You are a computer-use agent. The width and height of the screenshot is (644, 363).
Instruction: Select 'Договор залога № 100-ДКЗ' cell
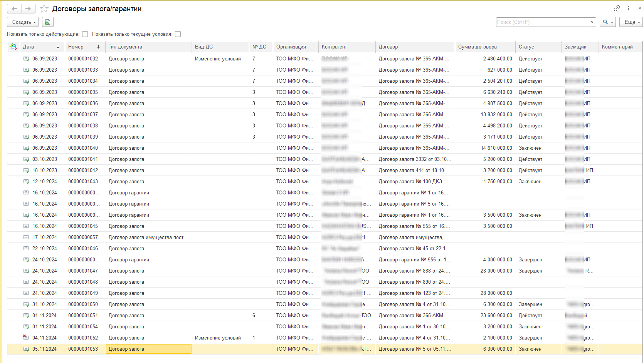coord(415,181)
